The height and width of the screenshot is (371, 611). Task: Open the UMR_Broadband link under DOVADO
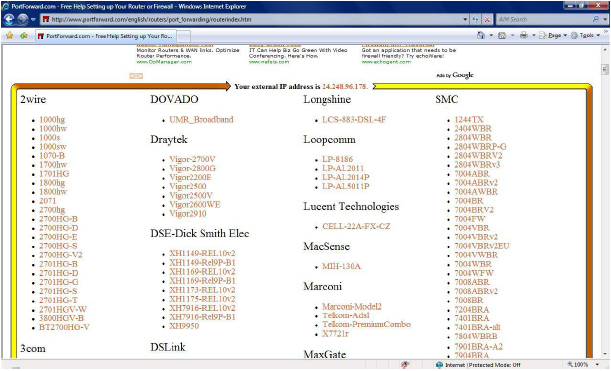201,120
